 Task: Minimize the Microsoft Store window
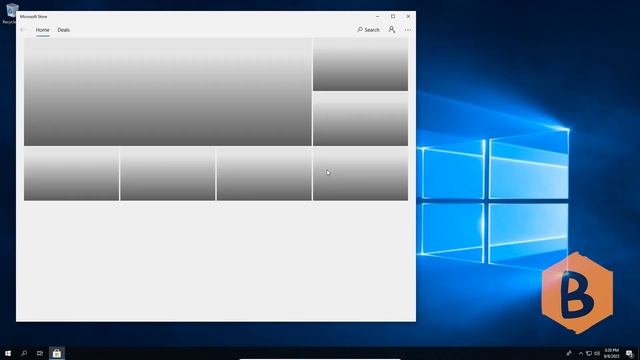(x=378, y=16)
